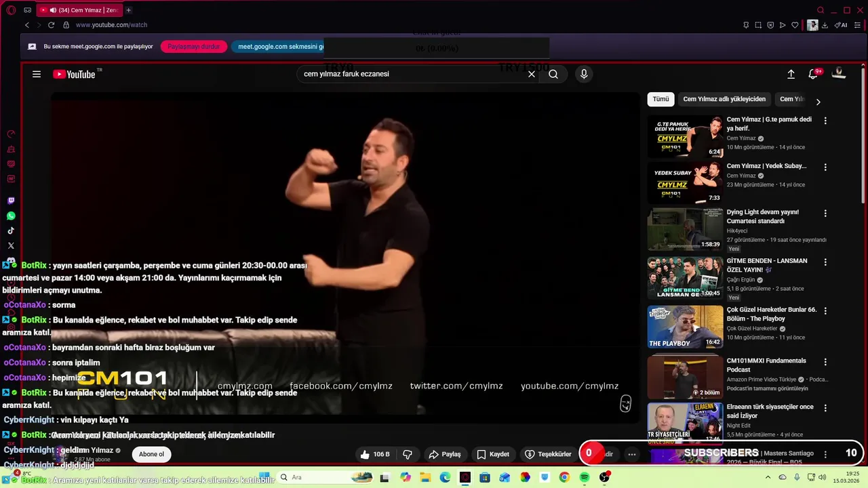The height and width of the screenshot is (488, 868).
Task: Open options for Çok Güzel Hareketler video
Action: pyautogui.click(x=825, y=310)
